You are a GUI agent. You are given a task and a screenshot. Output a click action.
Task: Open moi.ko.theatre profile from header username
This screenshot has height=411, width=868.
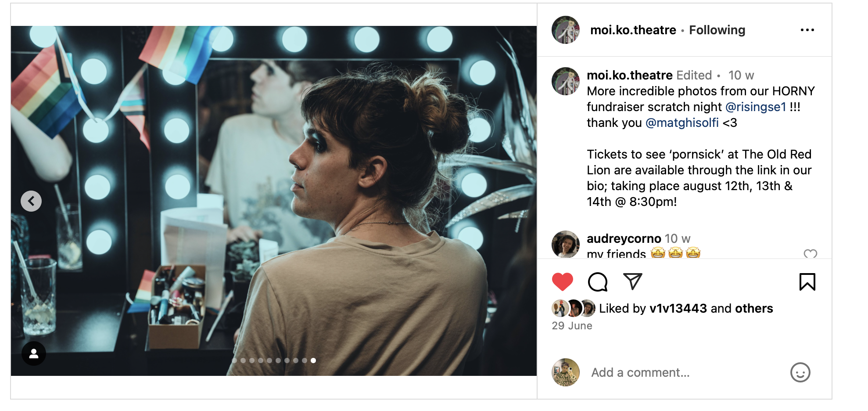tap(633, 30)
